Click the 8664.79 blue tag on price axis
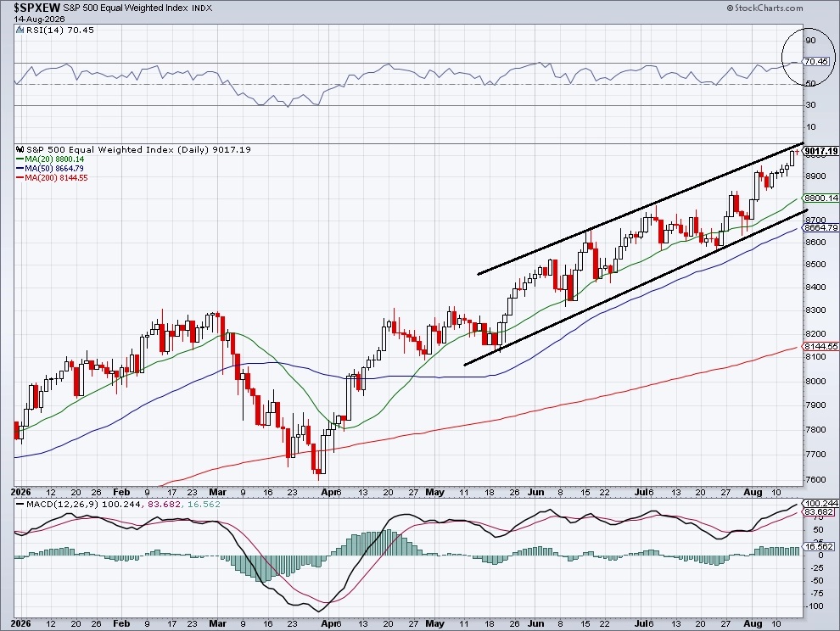Image resolution: width=840 pixels, height=631 pixels. (x=821, y=227)
